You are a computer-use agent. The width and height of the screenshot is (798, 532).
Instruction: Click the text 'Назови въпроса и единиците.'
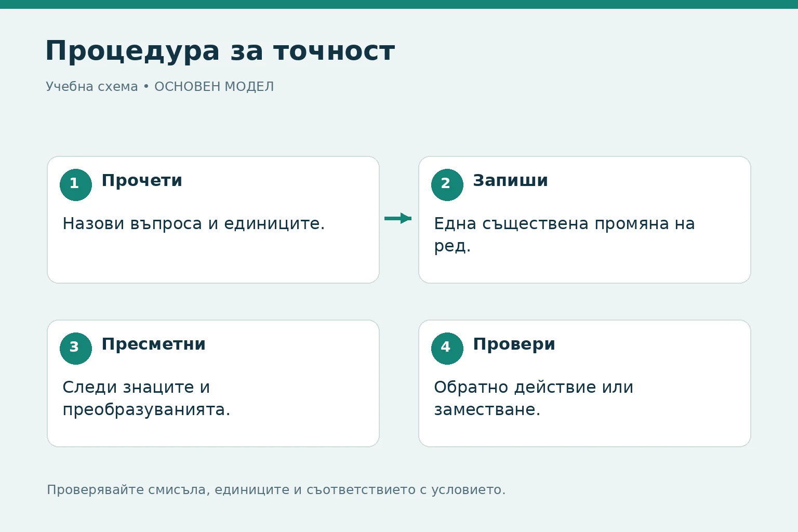click(x=194, y=224)
